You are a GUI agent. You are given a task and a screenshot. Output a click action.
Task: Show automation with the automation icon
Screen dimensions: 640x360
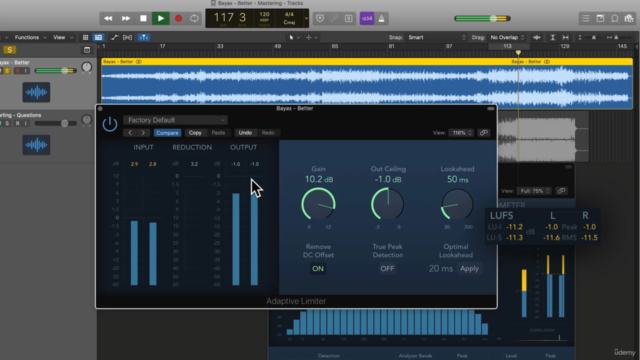(114, 37)
